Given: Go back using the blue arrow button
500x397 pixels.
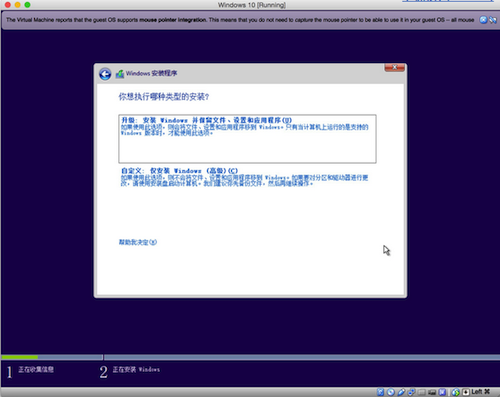Looking at the screenshot, I should 105,74.
